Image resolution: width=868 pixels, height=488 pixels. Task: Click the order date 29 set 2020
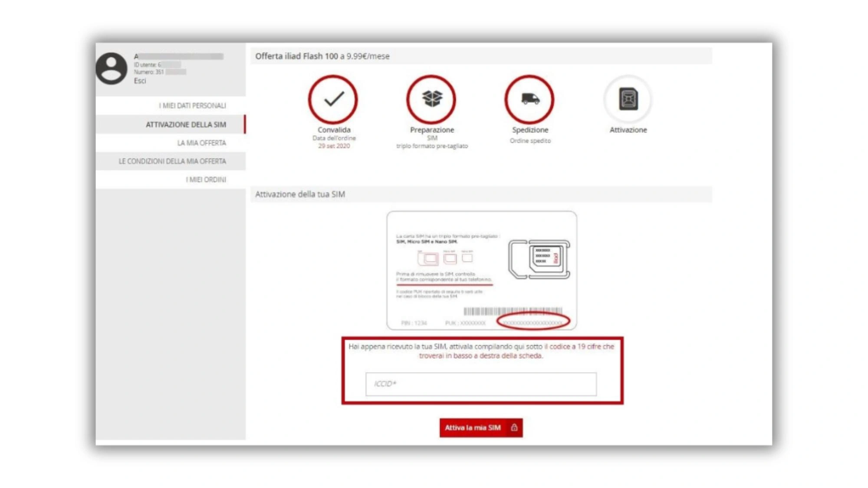point(334,146)
